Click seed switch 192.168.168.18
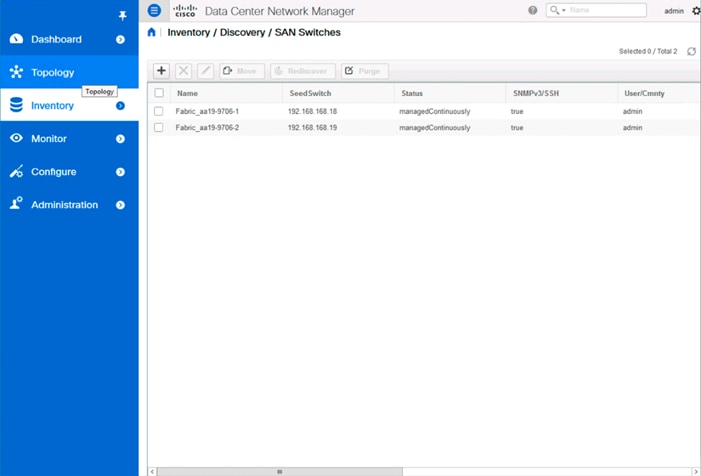The width and height of the screenshot is (701, 476). [312, 111]
